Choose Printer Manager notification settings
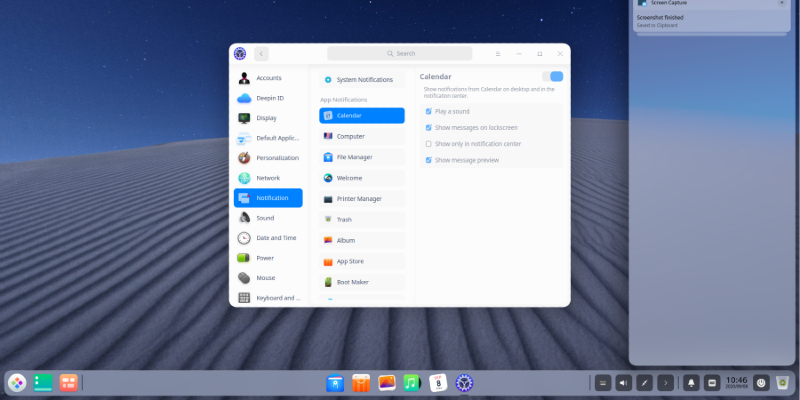 pyautogui.click(x=359, y=199)
